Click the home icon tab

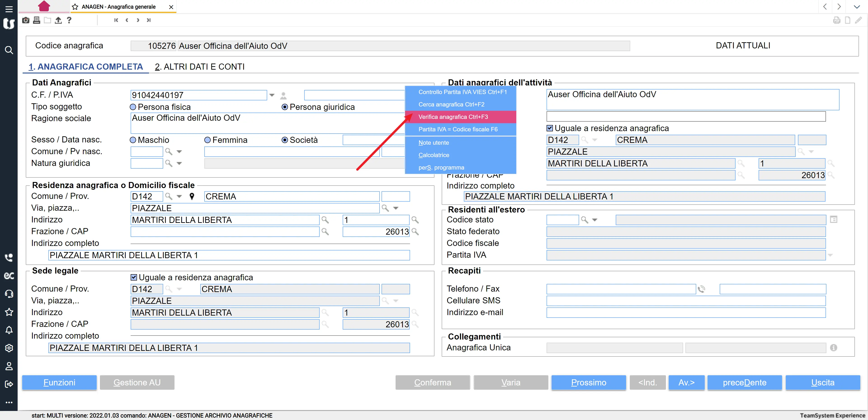[x=44, y=6]
